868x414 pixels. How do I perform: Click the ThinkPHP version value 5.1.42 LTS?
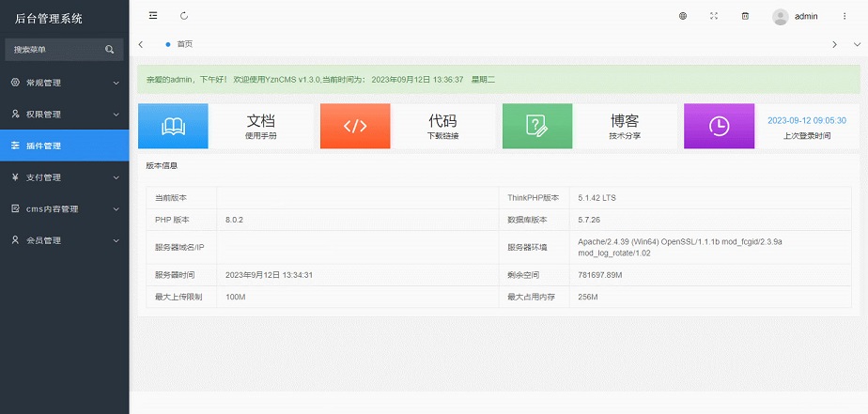click(597, 197)
